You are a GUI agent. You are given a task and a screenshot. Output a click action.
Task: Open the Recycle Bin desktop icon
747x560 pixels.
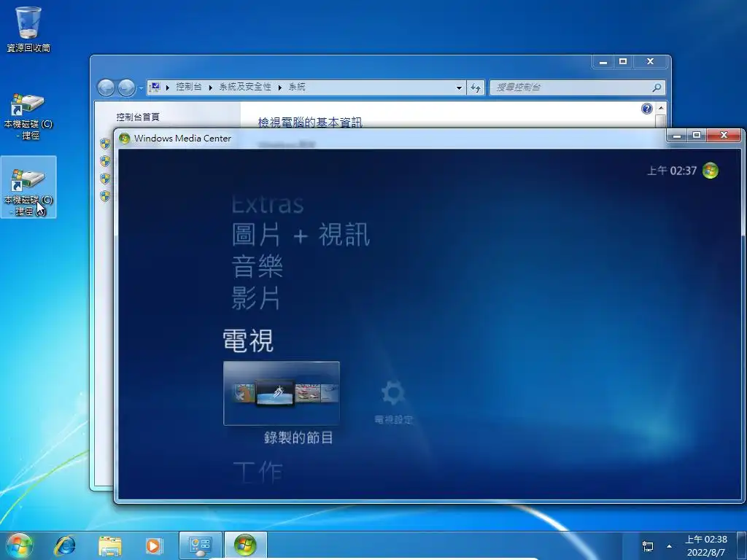[x=28, y=28]
